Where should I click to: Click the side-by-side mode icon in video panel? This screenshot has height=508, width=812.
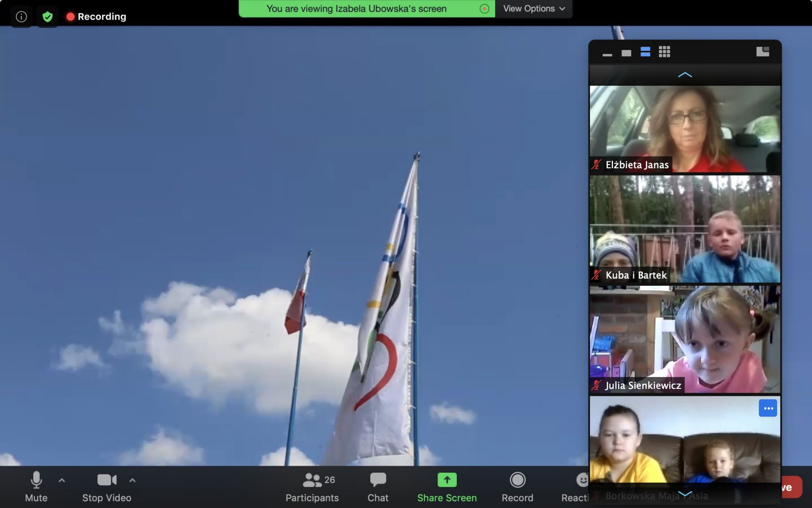(x=762, y=52)
